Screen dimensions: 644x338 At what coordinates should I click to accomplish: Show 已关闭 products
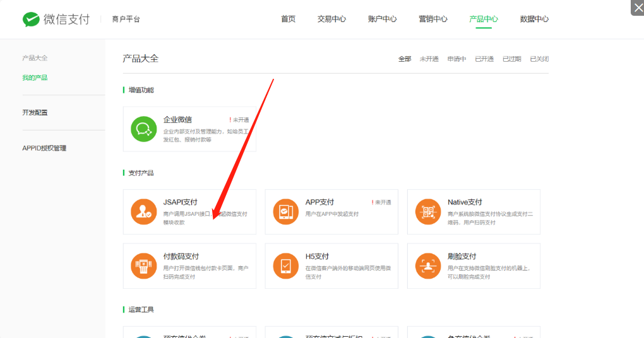[539, 59]
